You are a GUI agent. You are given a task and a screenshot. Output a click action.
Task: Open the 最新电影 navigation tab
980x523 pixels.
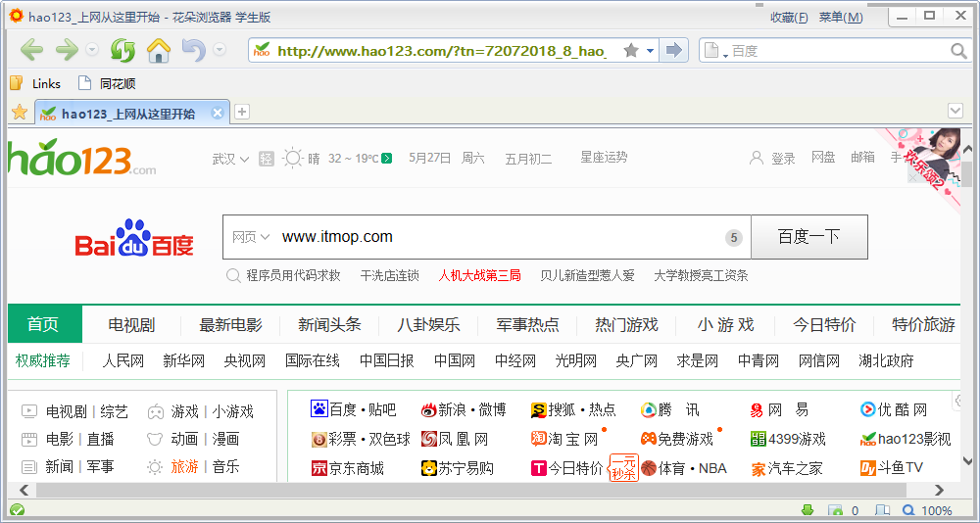click(x=230, y=325)
